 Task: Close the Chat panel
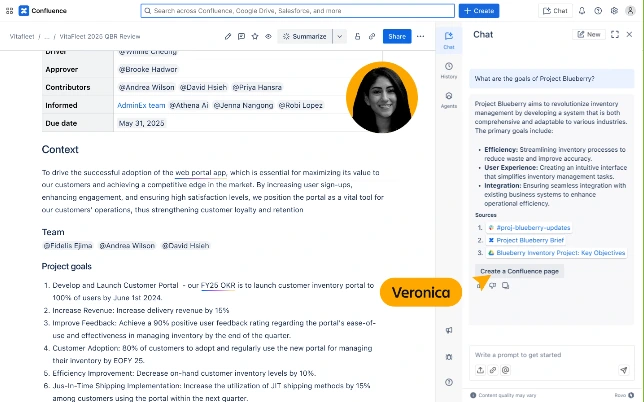click(629, 34)
